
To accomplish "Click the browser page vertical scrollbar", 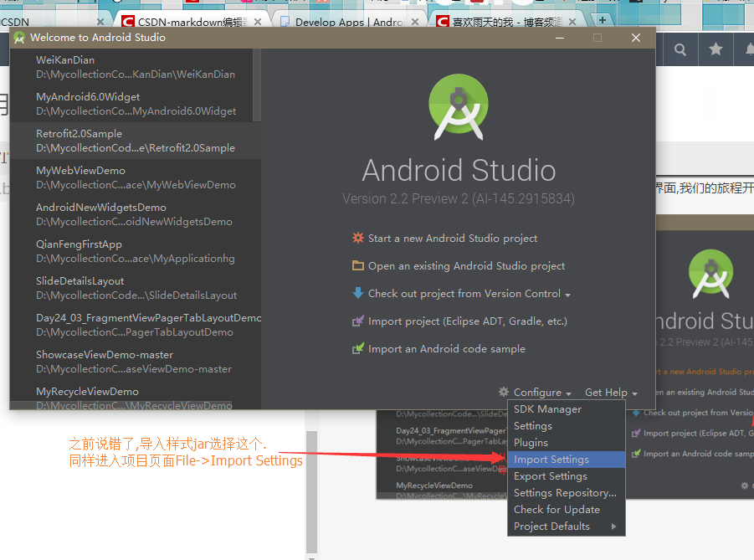I will pos(311,491).
